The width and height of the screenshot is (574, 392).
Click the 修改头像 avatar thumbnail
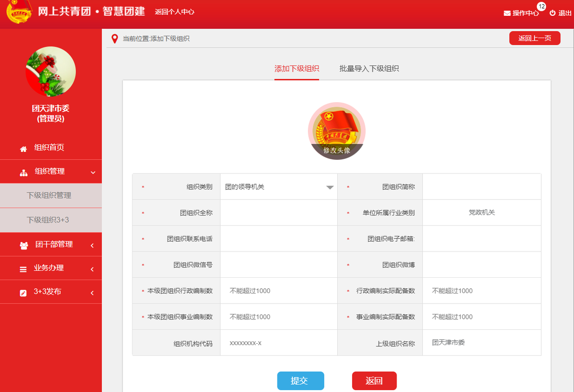click(x=337, y=131)
